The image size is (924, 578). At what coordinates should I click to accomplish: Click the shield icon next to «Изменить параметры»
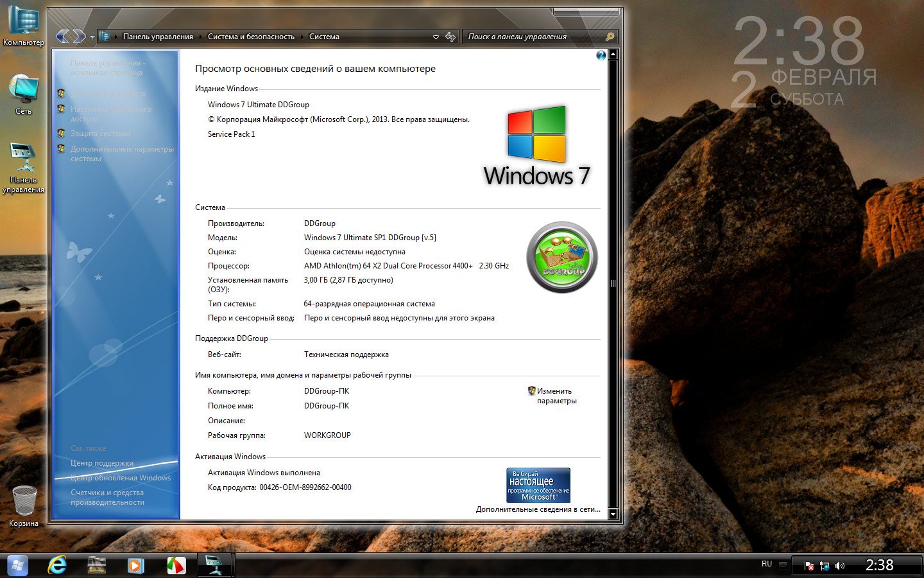[531, 390]
